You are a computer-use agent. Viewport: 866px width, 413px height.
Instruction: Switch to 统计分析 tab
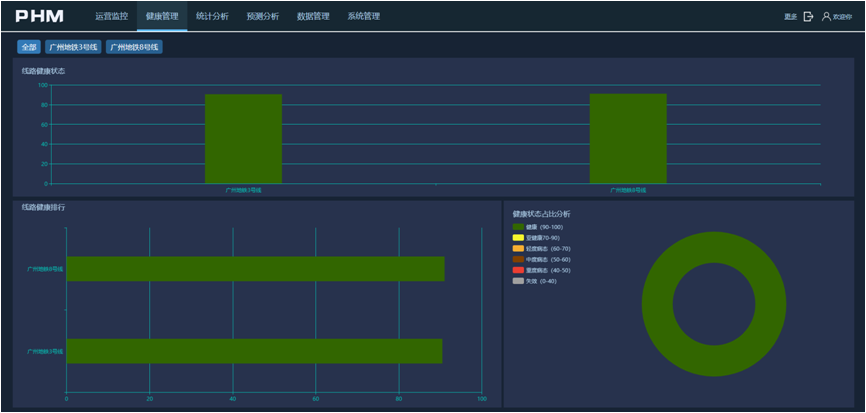[x=212, y=17]
